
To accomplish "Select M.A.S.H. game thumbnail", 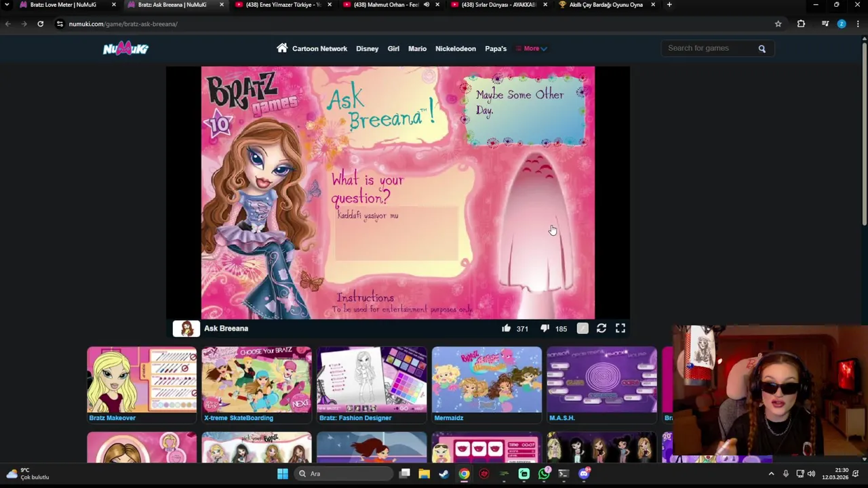I will (601, 380).
